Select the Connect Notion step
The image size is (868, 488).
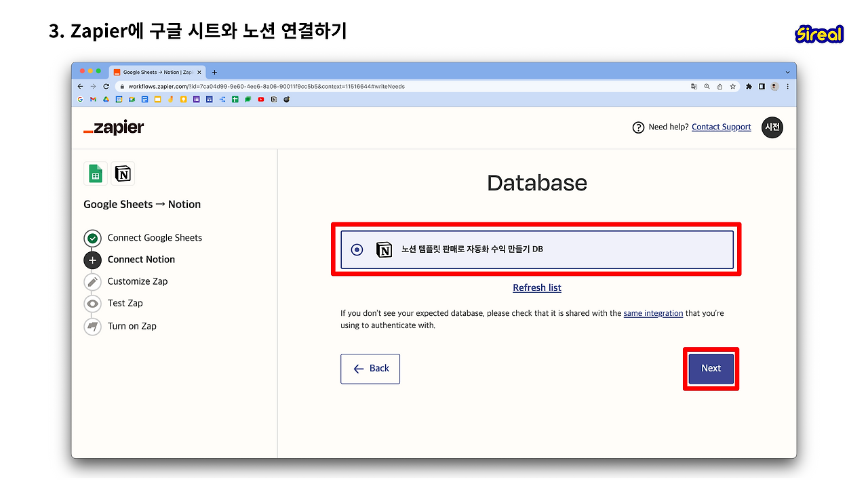pos(141,260)
